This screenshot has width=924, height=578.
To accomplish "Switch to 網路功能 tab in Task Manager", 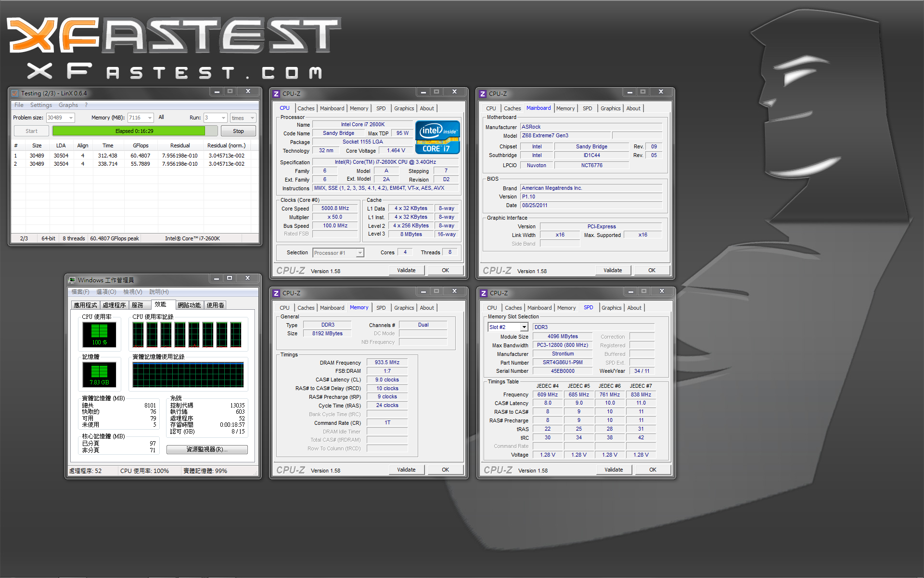I will point(189,305).
